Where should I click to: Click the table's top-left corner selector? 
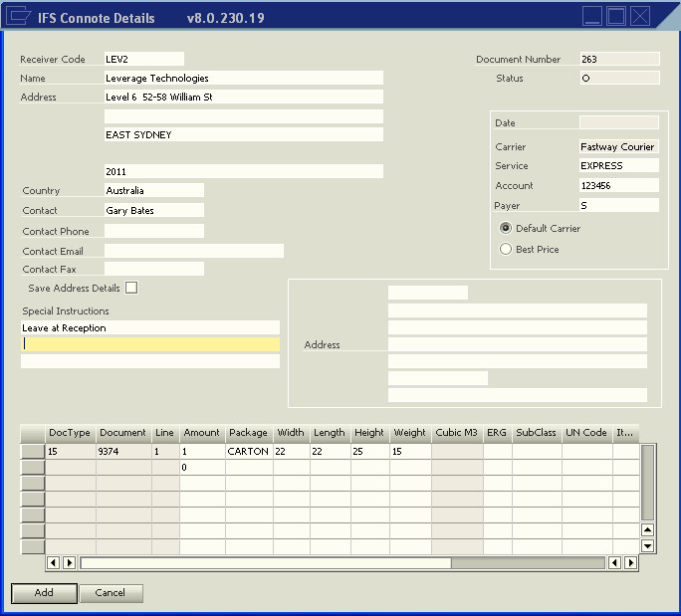point(33,433)
